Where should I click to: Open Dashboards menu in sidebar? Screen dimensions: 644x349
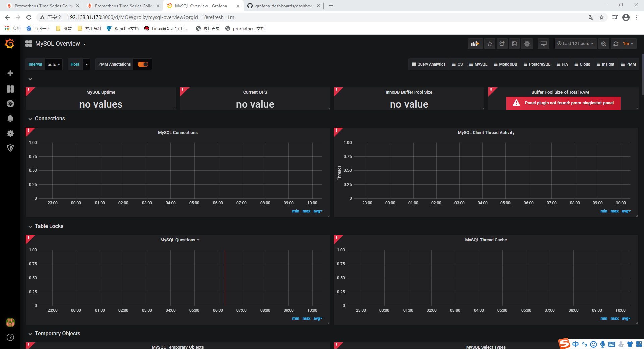tap(10, 89)
